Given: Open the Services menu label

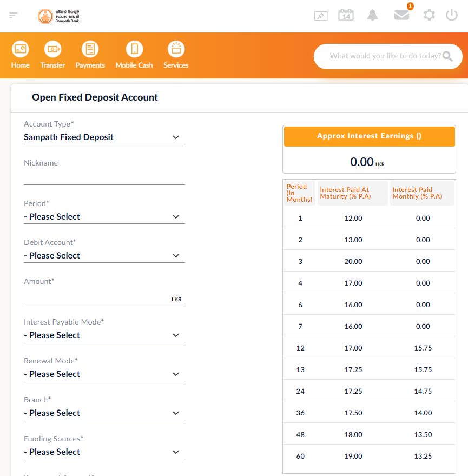Looking at the screenshot, I should coord(176,65).
